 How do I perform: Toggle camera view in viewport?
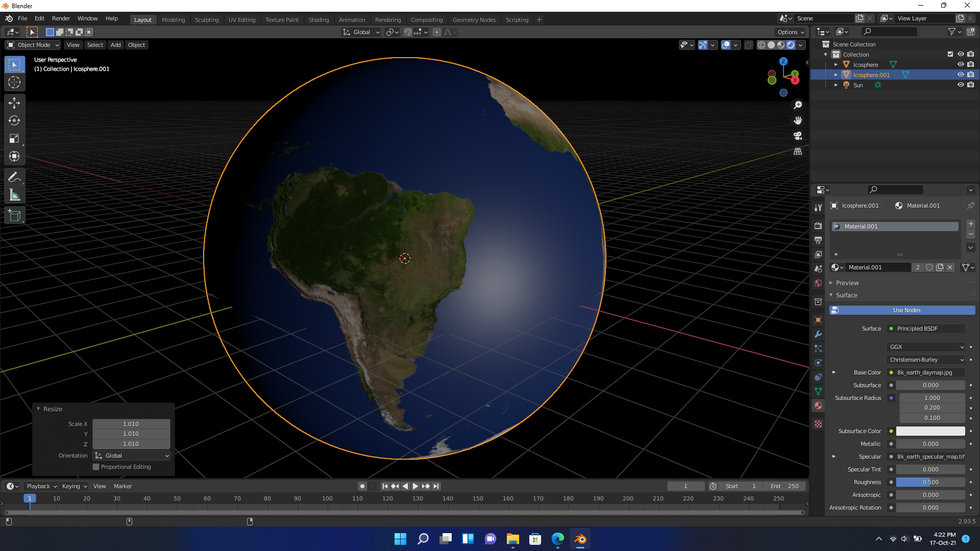[x=798, y=136]
